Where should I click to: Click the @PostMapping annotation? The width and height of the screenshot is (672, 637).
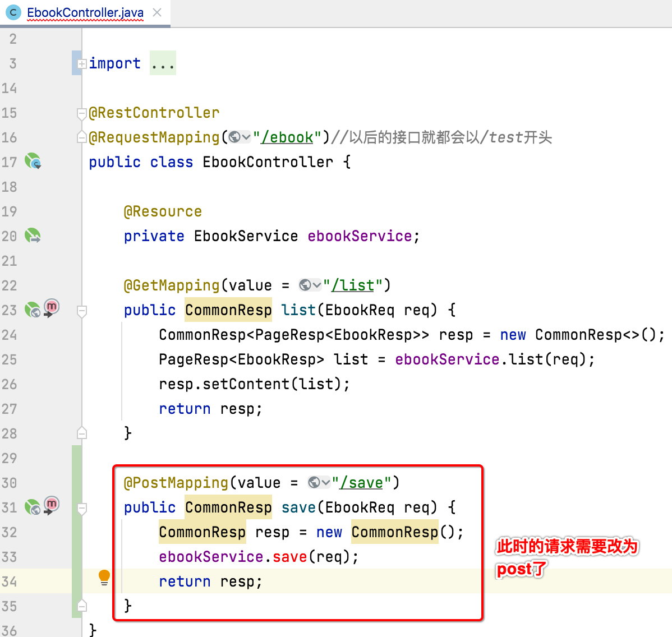(176, 483)
